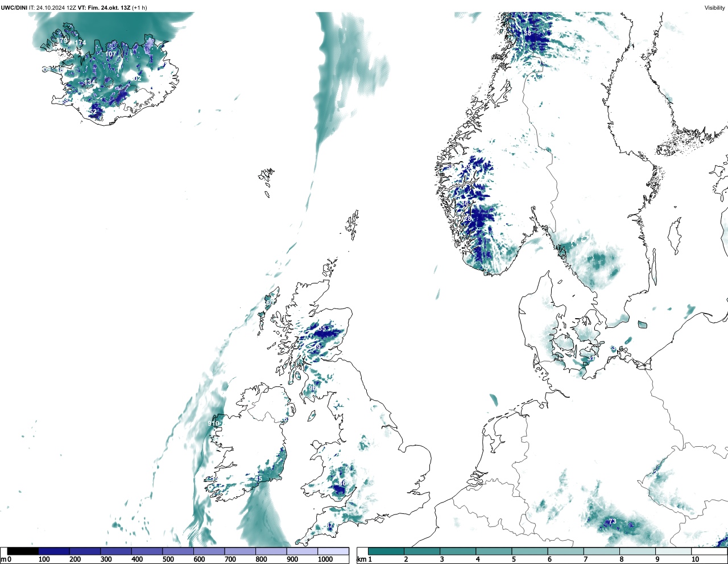Click the black 0–100 m legend swatch

coord(23,551)
